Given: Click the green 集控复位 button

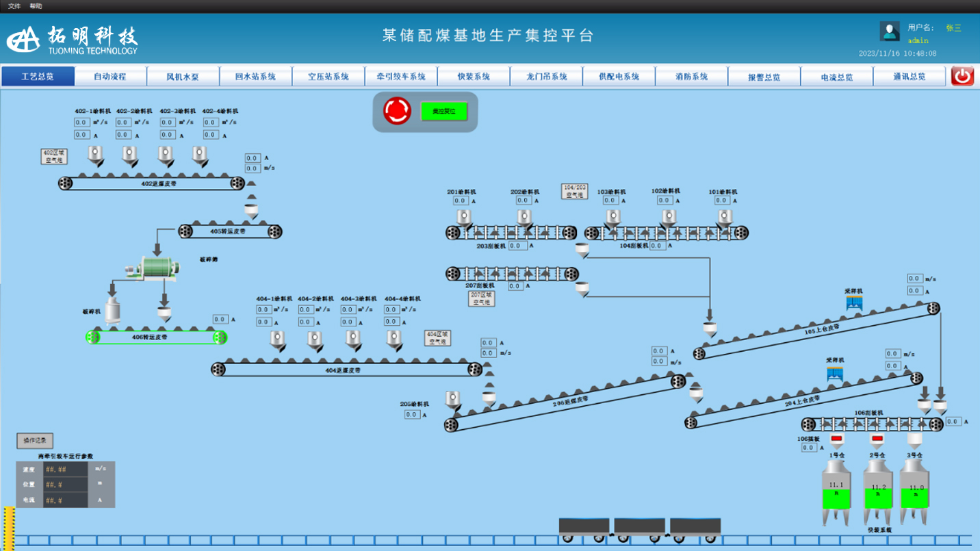Looking at the screenshot, I should pos(443,111).
